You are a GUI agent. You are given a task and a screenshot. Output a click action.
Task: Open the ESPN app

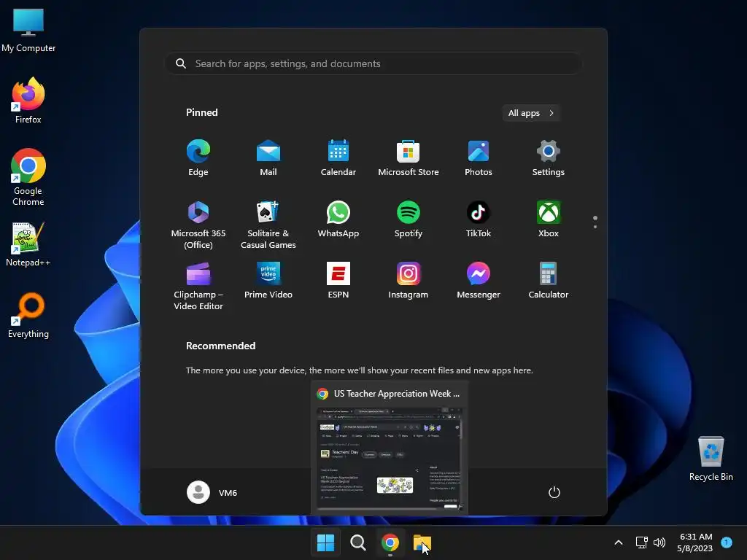coord(338,280)
